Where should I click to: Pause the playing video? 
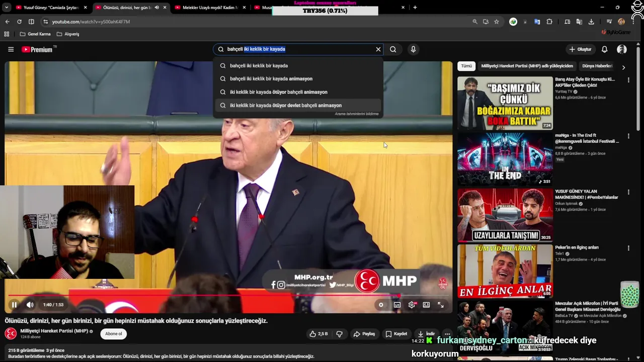(15, 305)
